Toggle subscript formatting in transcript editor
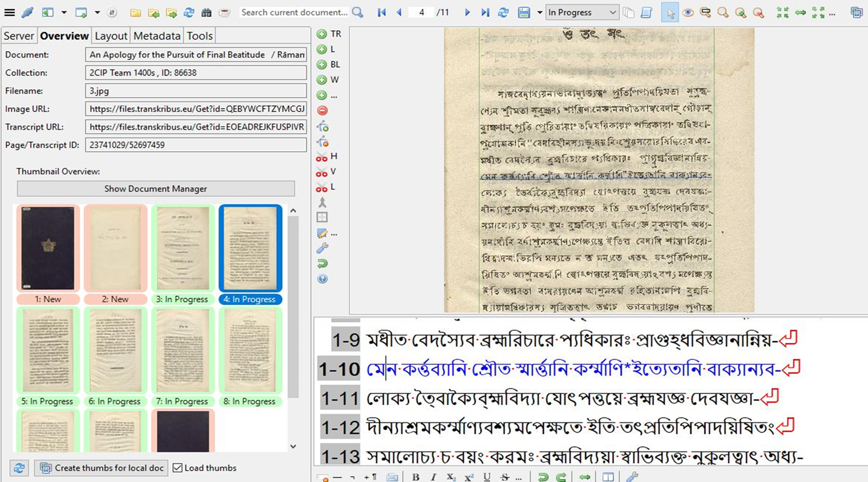868x482 pixels. click(451, 477)
